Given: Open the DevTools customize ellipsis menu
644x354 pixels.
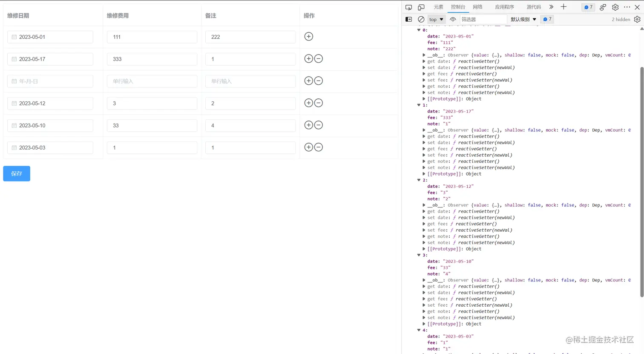Looking at the screenshot, I should click(627, 7).
